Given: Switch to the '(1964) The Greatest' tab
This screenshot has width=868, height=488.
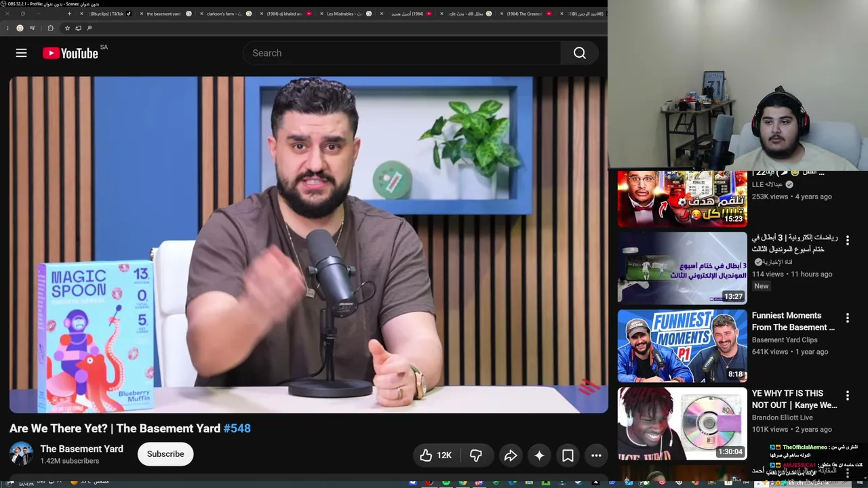Looking at the screenshot, I should (x=525, y=14).
